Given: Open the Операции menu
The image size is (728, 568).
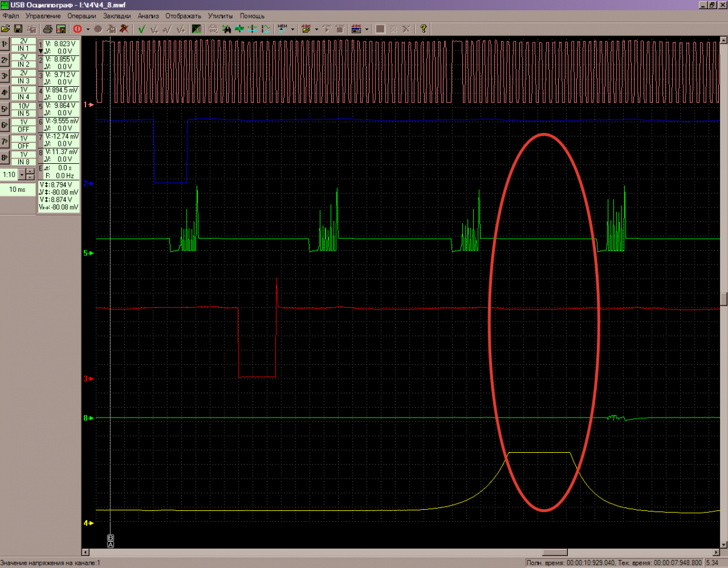Looking at the screenshot, I should (x=81, y=15).
